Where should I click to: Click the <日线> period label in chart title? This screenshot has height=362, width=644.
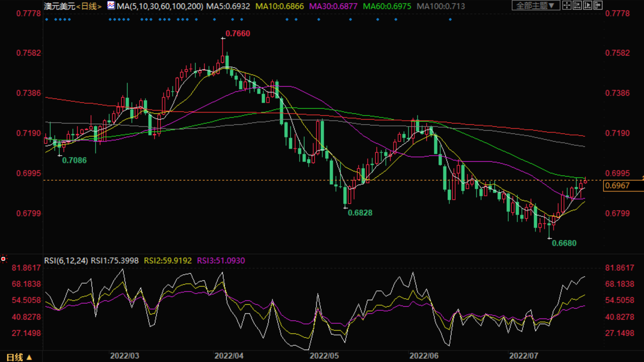pos(89,6)
